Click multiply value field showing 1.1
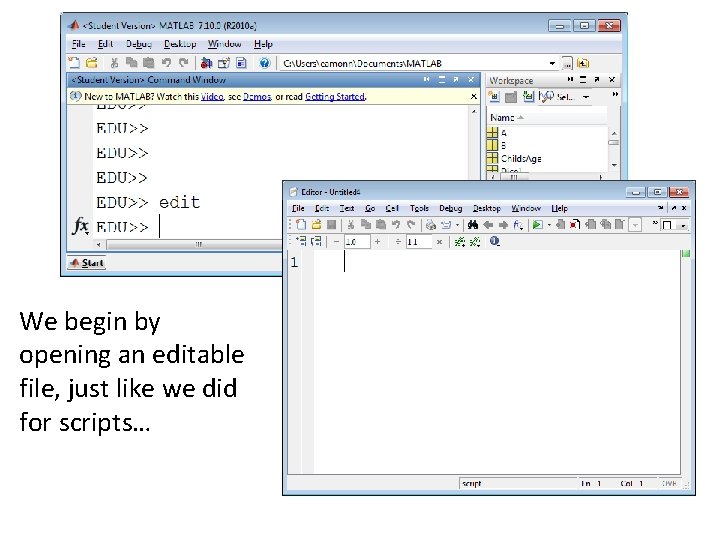 coord(418,242)
